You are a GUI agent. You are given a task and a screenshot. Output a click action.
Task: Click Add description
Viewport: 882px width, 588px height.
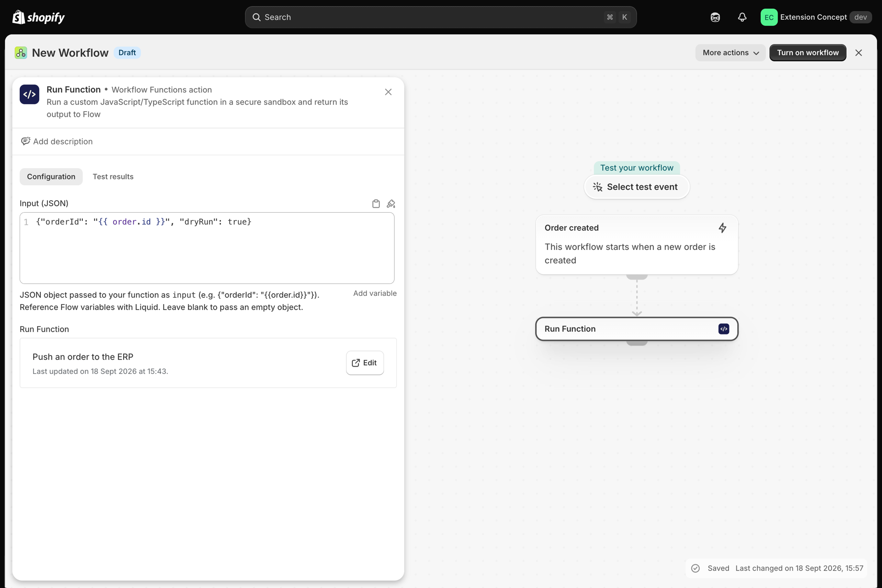[57, 141]
